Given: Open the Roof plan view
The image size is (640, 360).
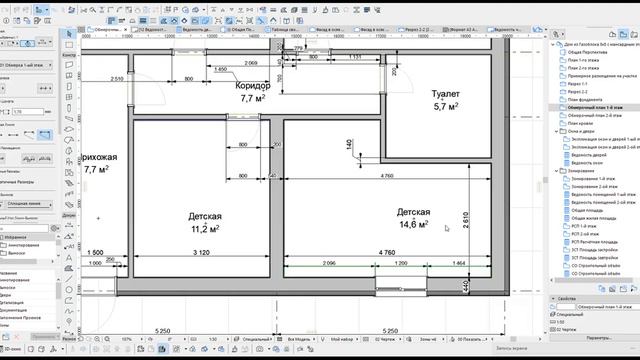Looking at the screenshot, I should tap(580, 123).
